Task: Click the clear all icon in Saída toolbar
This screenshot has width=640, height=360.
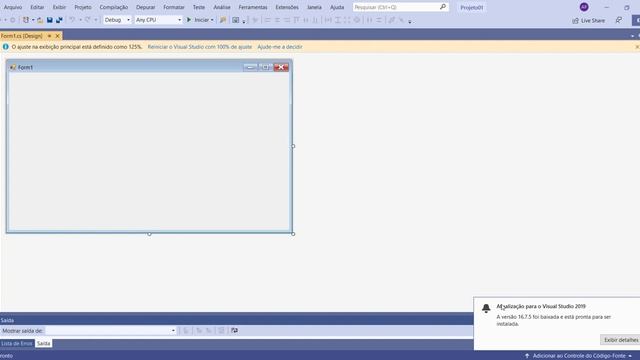Action: coord(221,331)
